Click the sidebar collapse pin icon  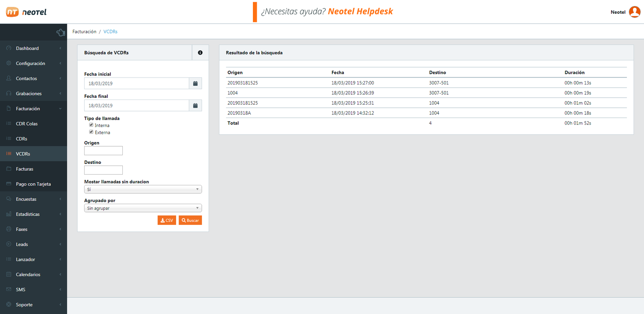(61, 32)
